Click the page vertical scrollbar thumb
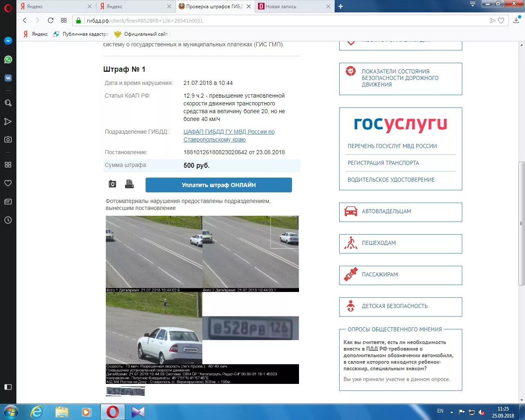Screen dimensions: 525x420 [521, 224]
